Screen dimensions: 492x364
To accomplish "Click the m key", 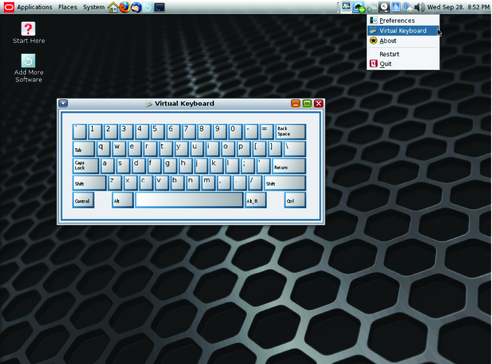I will [x=209, y=183].
